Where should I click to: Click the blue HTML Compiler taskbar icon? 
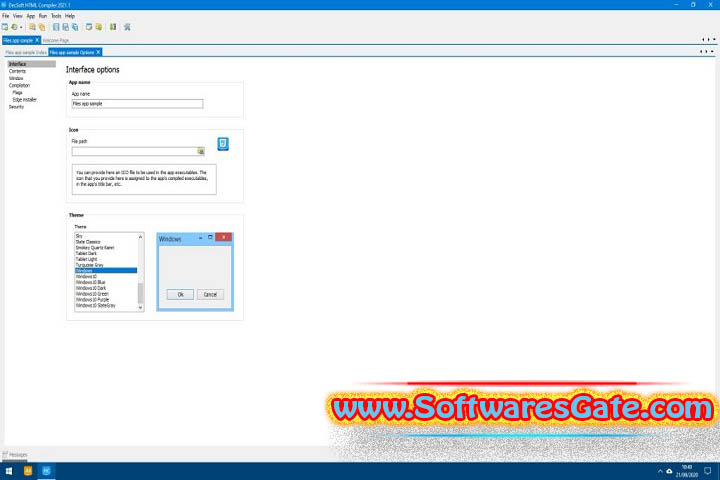[46, 471]
